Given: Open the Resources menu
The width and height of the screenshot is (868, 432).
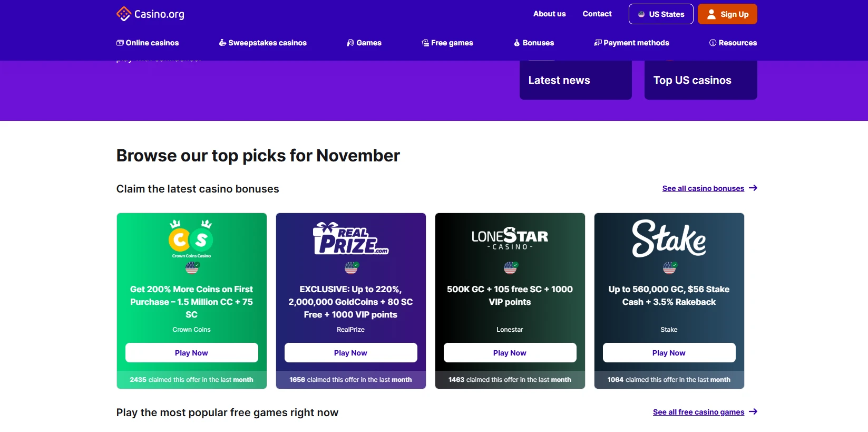Looking at the screenshot, I should tap(733, 43).
